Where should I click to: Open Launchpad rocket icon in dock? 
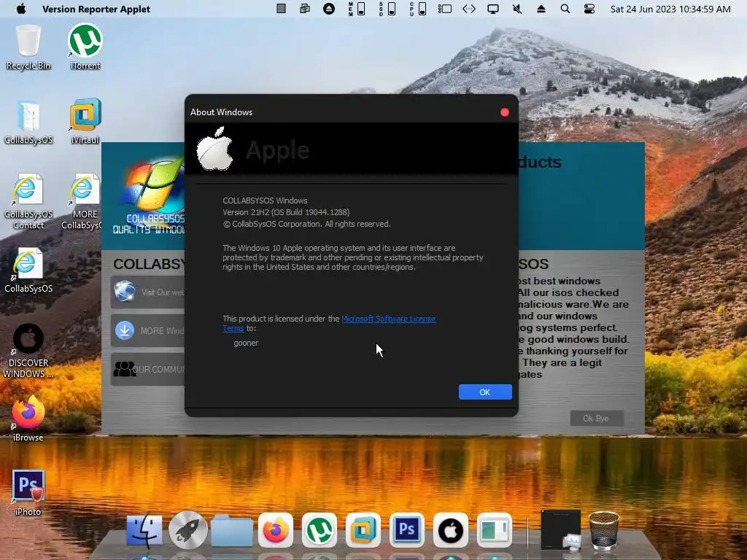(x=187, y=530)
